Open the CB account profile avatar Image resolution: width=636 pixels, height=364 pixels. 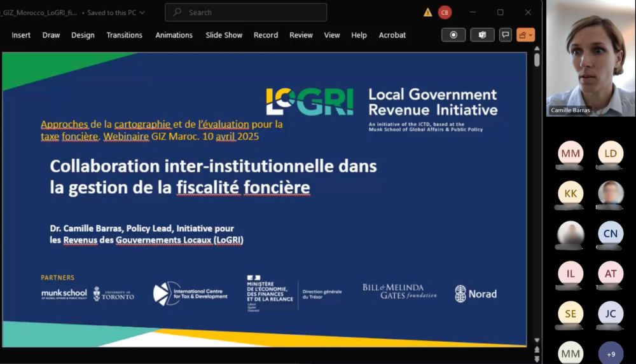pyautogui.click(x=445, y=13)
